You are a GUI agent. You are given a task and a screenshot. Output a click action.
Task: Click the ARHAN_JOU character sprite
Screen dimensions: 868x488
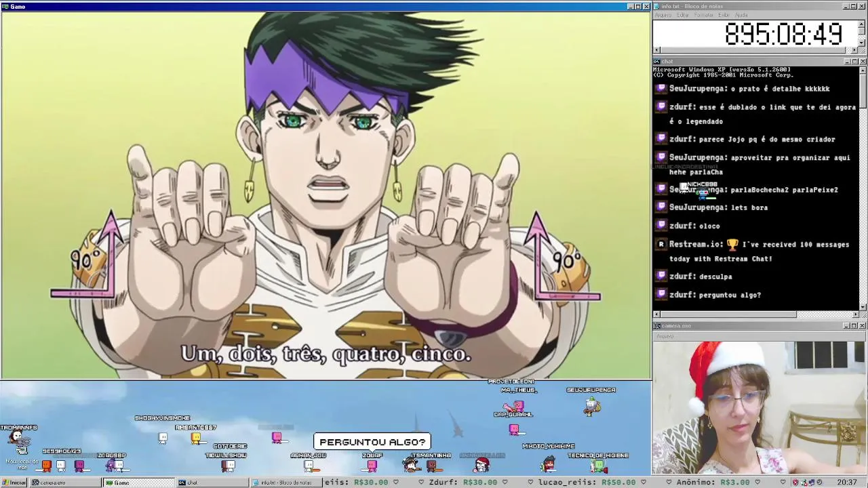click(309, 466)
